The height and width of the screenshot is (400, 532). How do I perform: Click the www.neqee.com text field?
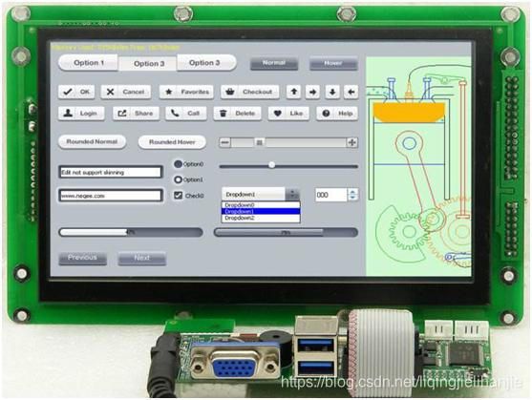[x=110, y=196]
